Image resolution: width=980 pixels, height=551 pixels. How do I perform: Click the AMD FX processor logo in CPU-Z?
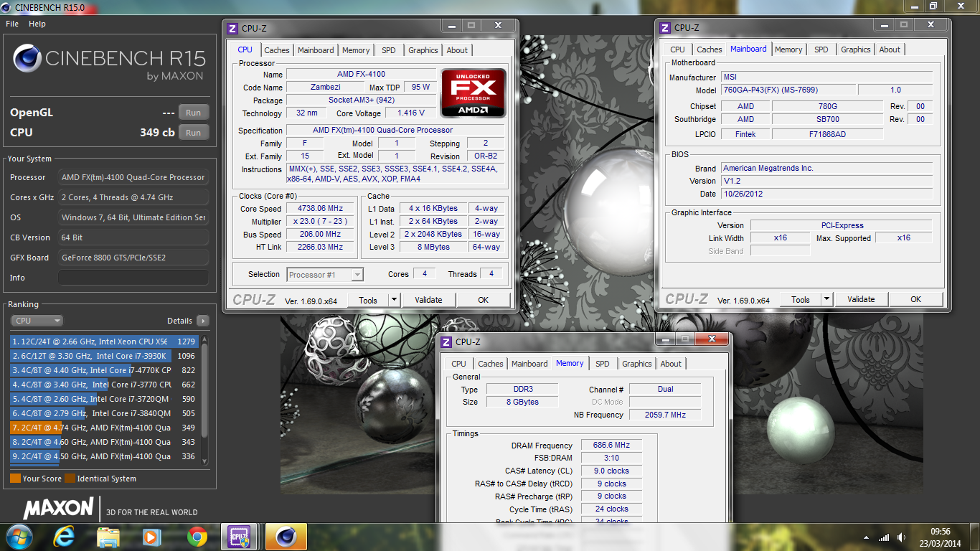pos(473,93)
